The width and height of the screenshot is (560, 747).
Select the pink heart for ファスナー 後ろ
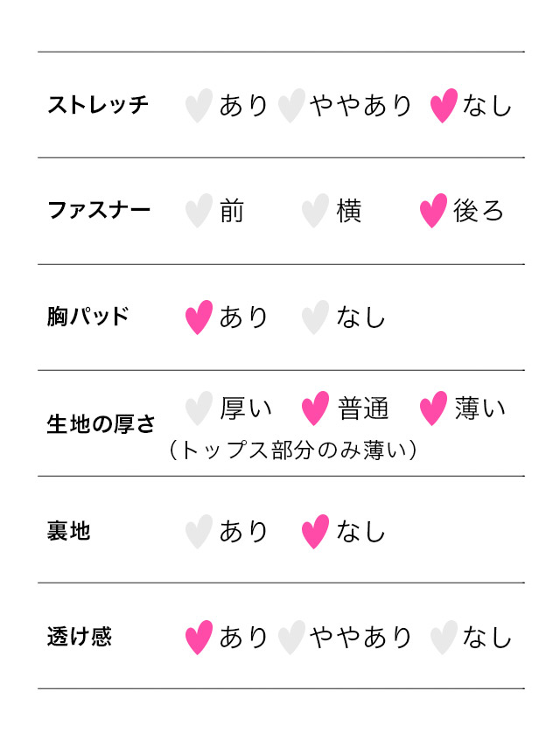point(433,211)
